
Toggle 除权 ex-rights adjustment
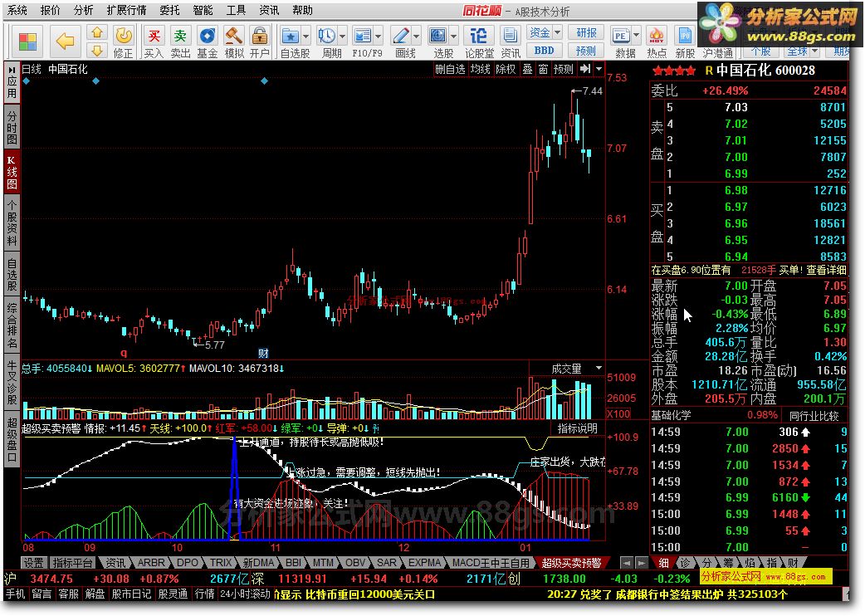tap(506, 69)
